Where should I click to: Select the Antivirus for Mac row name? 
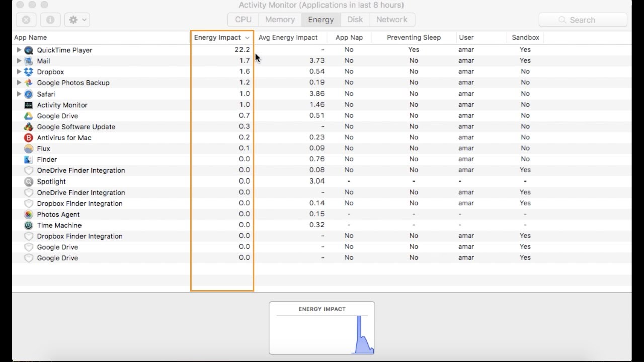click(x=64, y=138)
